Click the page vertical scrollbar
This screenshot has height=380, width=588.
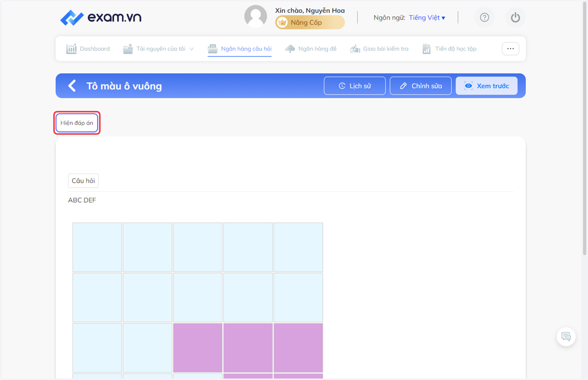[585, 128]
